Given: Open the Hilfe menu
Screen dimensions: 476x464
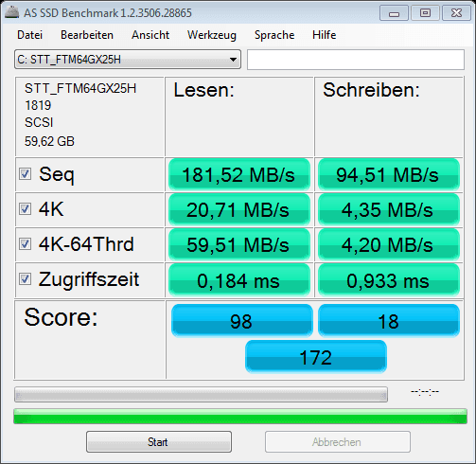Looking at the screenshot, I should click(325, 35).
